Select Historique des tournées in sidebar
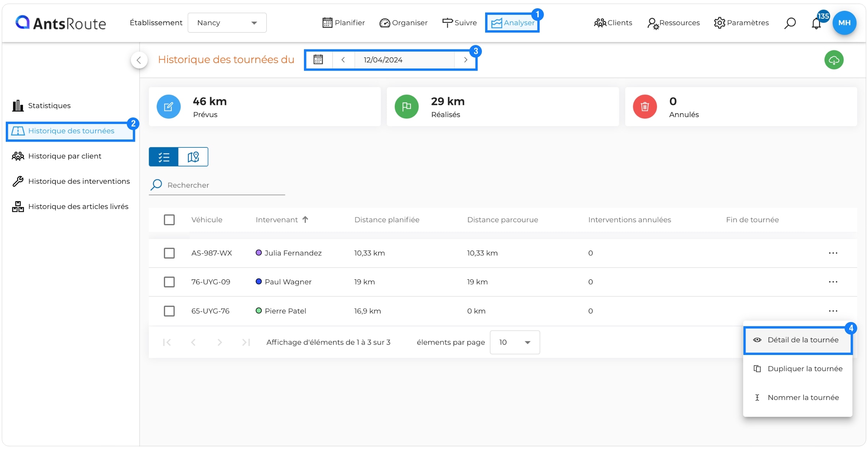This screenshot has width=868, height=449. tap(71, 131)
